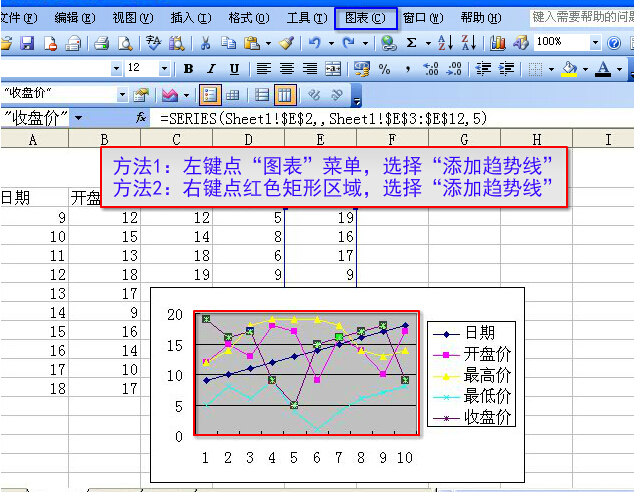This screenshot has width=634, height=492.
Task: Increase indent icon
Action: tap(506, 69)
